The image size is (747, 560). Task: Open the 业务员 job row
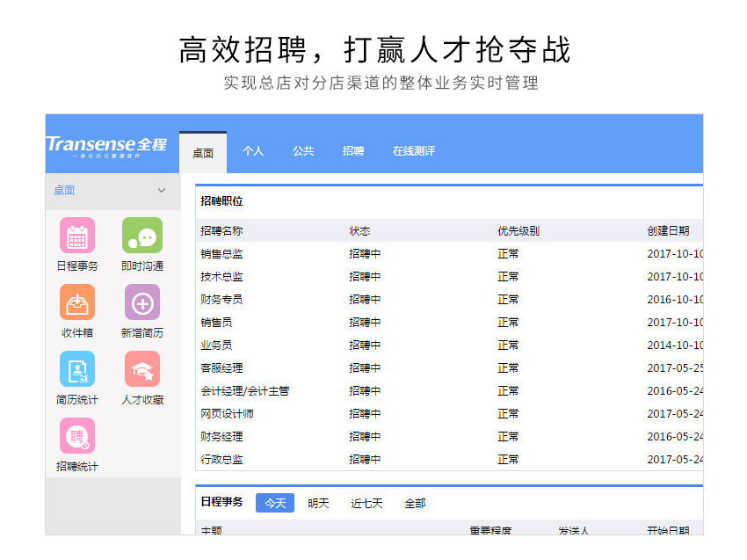coord(449,345)
